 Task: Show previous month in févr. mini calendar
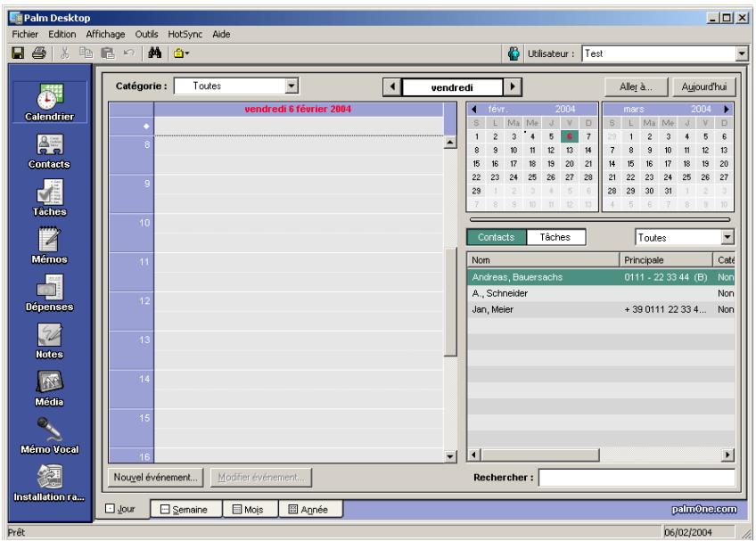point(474,110)
